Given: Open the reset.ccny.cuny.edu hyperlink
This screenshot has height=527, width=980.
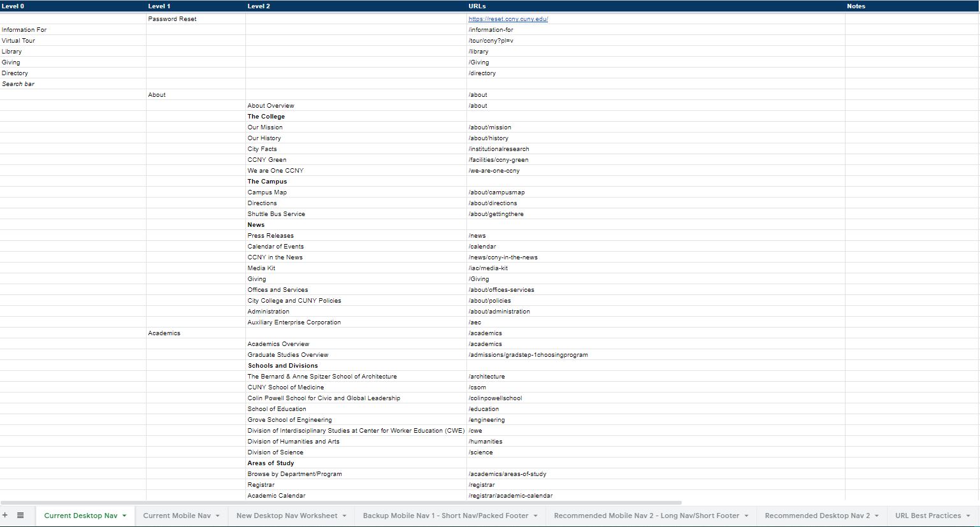Looking at the screenshot, I should pyautogui.click(x=508, y=19).
